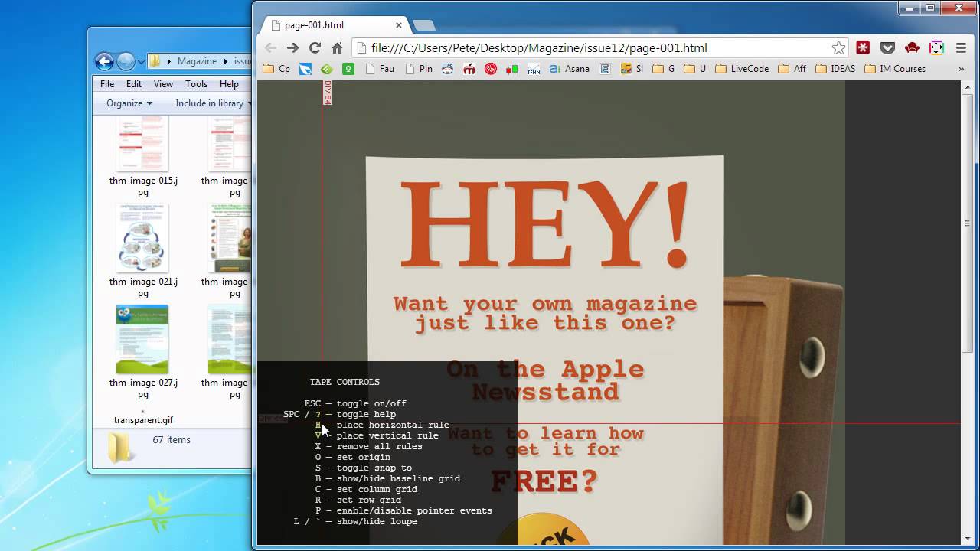Click Explorer's forward navigation button
The width and height of the screenshot is (980, 551).
[x=126, y=61]
